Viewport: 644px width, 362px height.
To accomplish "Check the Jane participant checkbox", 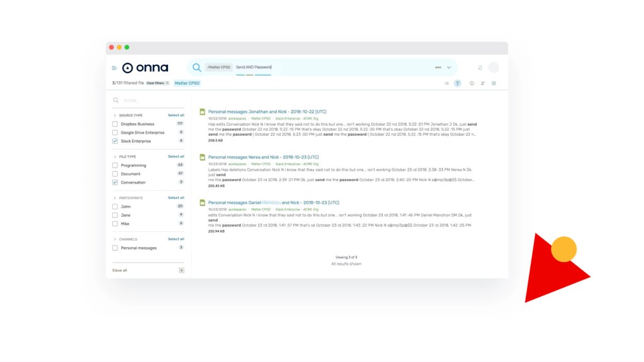I will [x=115, y=216].
